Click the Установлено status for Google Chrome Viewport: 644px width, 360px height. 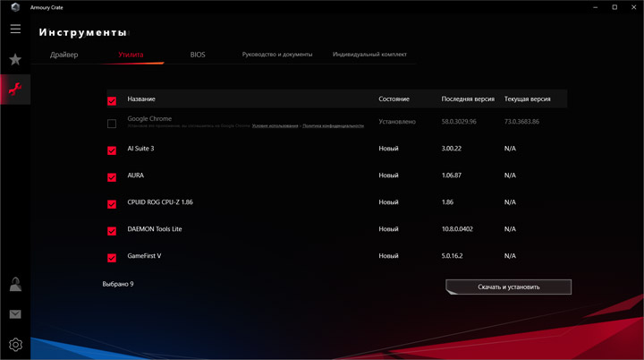tap(397, 122)
